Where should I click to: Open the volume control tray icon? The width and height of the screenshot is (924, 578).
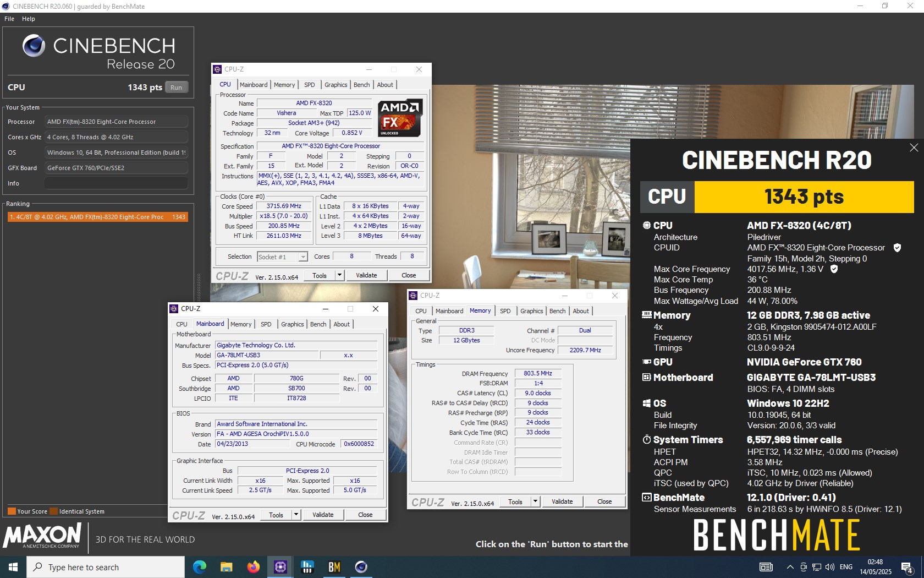(830, 567)
